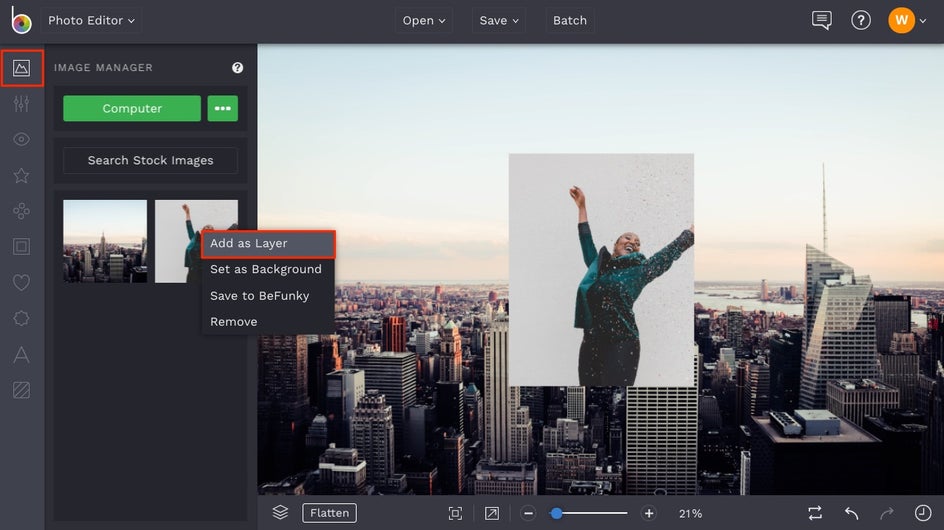Select the city skyline thumbnail

(105, 241)
